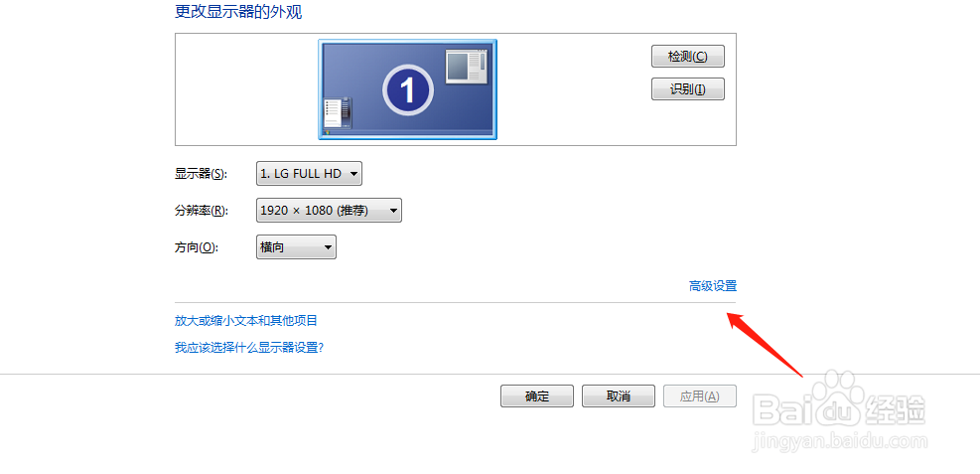Click the jingyan.baidu.com watermark text
This screenshot has width=980, height=474.
point(841,441)
